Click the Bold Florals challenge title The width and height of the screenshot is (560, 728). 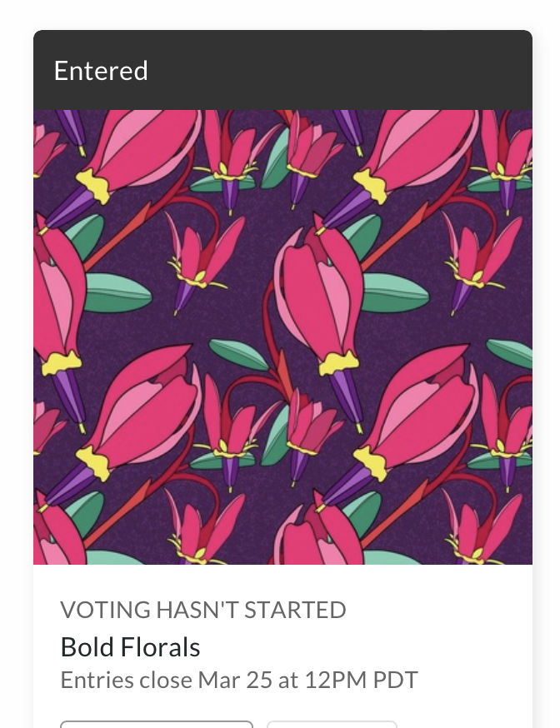(129, 646)
